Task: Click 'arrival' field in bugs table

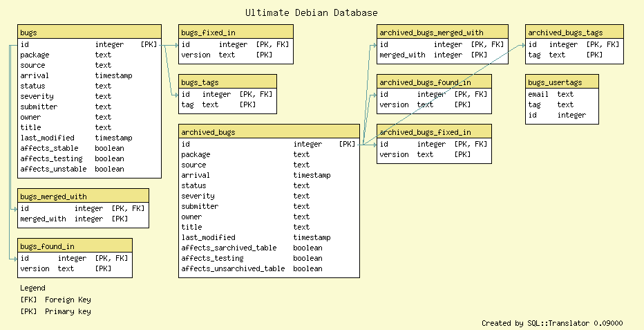Action: [x=35, y=75]
